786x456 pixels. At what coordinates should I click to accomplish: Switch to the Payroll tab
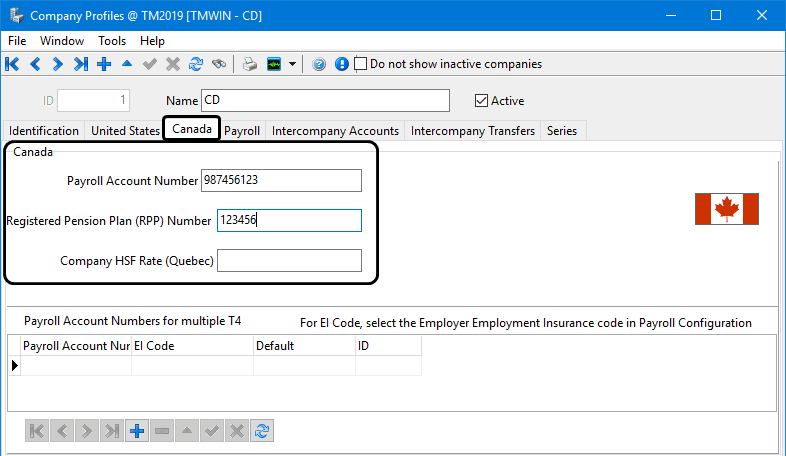point(242,131)
